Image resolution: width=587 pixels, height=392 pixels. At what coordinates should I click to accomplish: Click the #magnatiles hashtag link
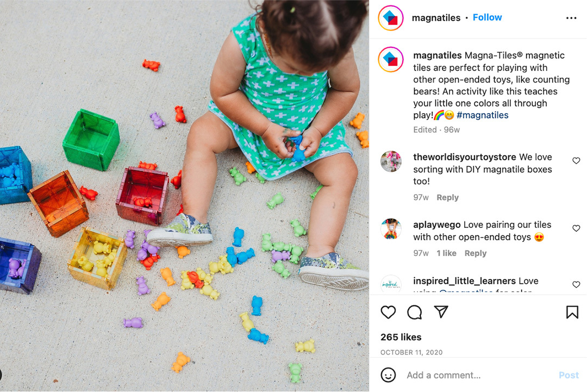[482, 115]
